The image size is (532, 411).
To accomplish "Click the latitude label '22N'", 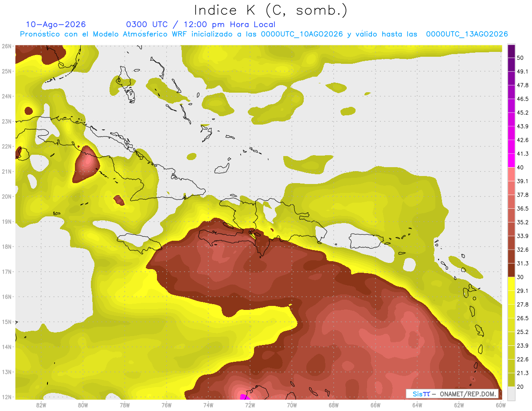I will pos(7,146).
